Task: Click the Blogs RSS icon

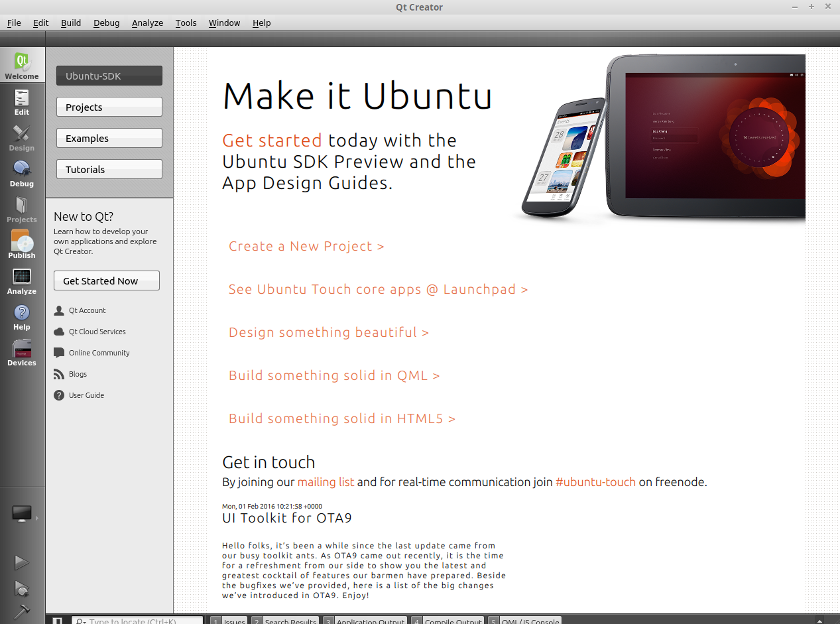Action: 59,374
